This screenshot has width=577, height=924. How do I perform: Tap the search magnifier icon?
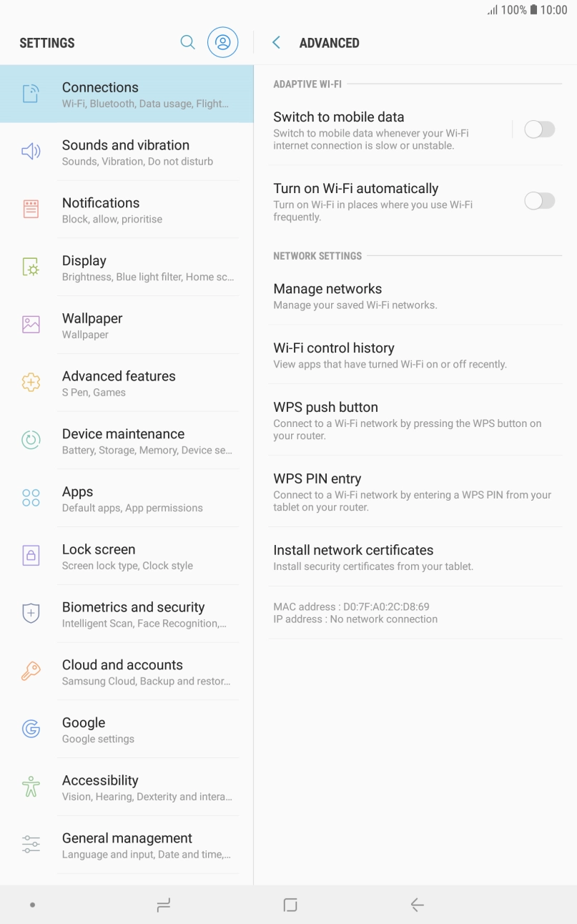coord(187,42)
